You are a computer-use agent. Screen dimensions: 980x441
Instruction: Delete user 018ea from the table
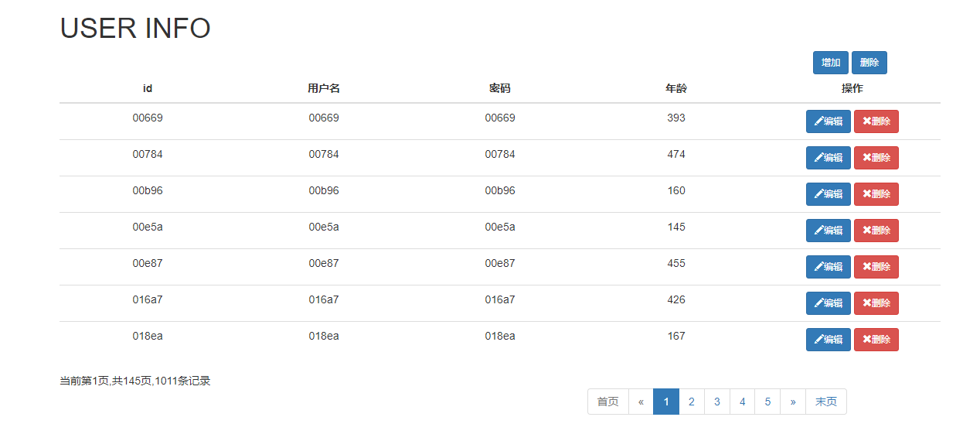(x=876, y=340)
